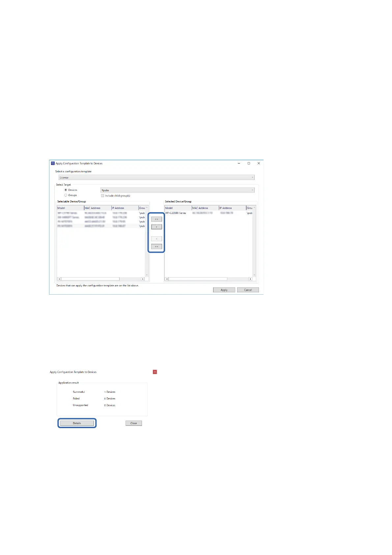Close the Apply Configuration Template window
This screenshot has height=555, width=392.
[259, 163]
